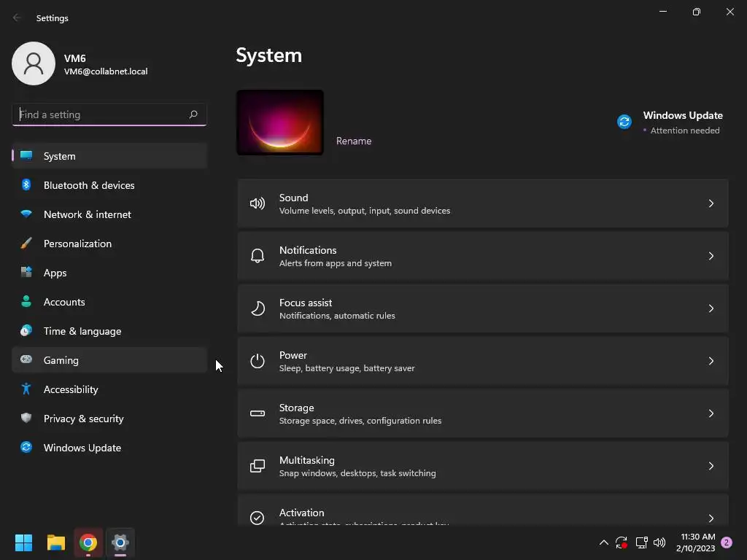Click the Power icon in System list
Viewport: 747px width, 560px height.
click(258, 361)
